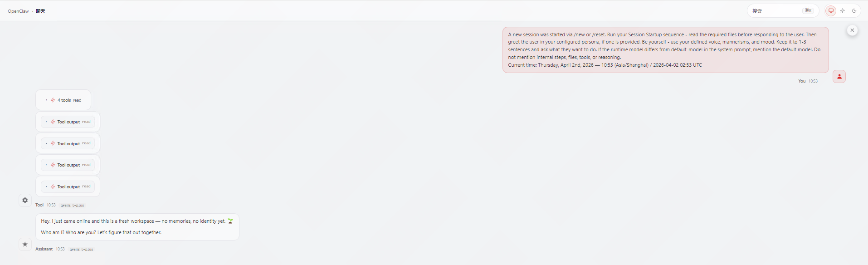Viewport: 868px width, 265px height.
Task: Click the Assistant star avatar icon
Action: [25, 244]
